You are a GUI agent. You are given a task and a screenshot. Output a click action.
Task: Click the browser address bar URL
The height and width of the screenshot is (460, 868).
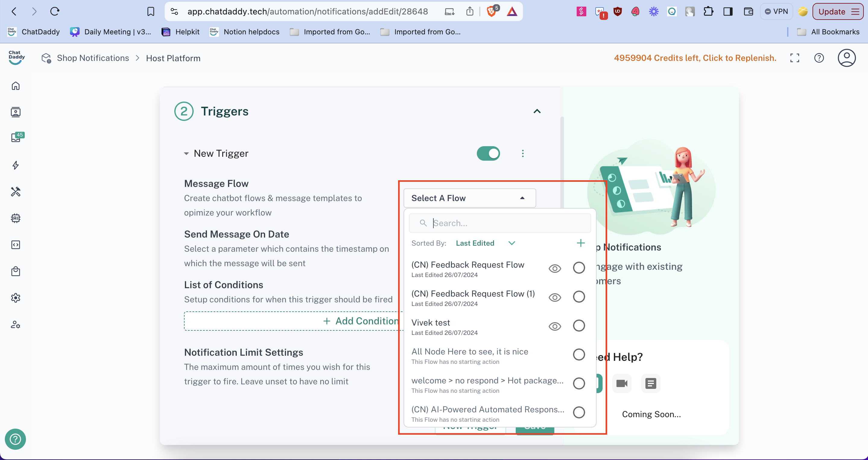[x=307, y=11]
